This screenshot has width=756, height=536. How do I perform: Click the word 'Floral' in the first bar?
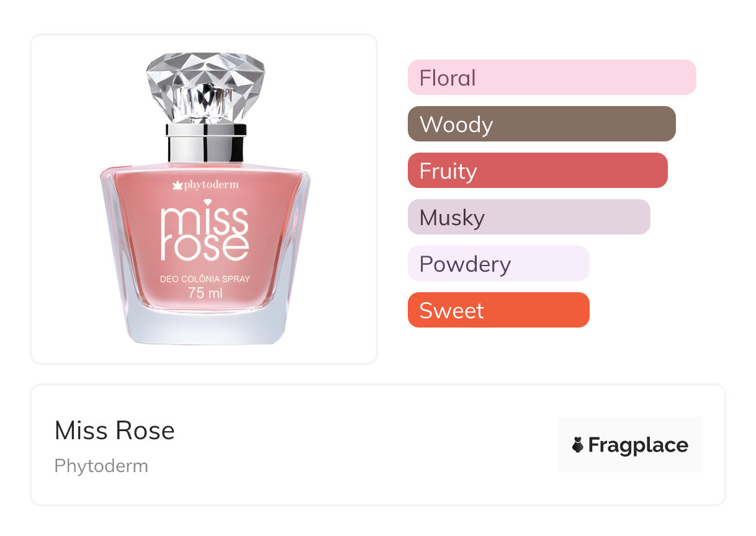click(448, 78)
